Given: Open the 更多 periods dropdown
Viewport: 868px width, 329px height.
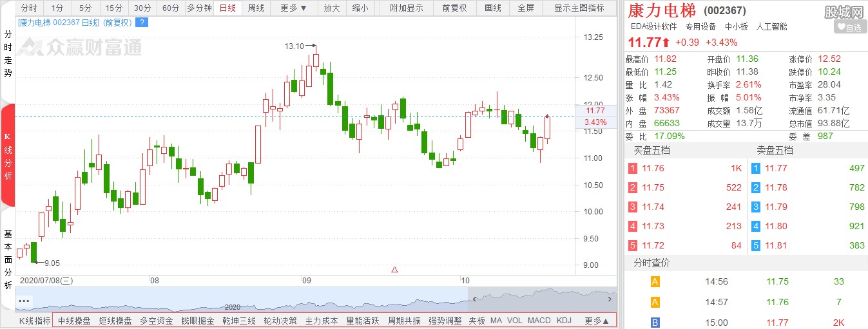Looking at the screenshot, I should (x=294, y=8).
